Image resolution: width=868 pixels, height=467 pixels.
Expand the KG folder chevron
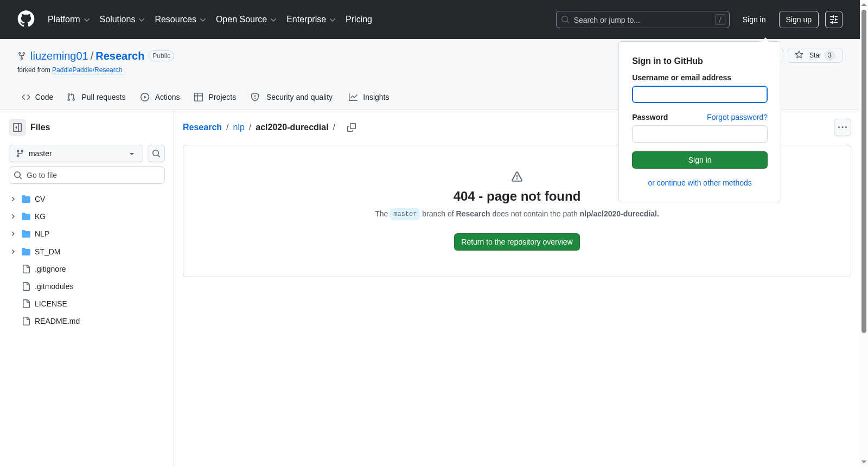pyautogui.click(x=13, y=216)
